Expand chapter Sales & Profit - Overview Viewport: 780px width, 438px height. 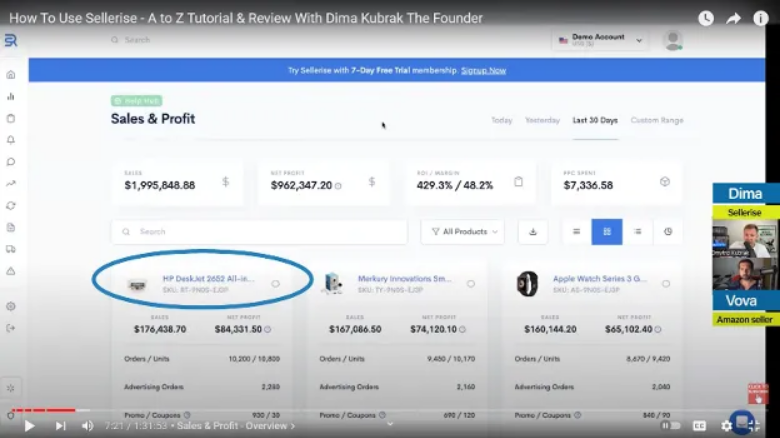coord(236,426)
